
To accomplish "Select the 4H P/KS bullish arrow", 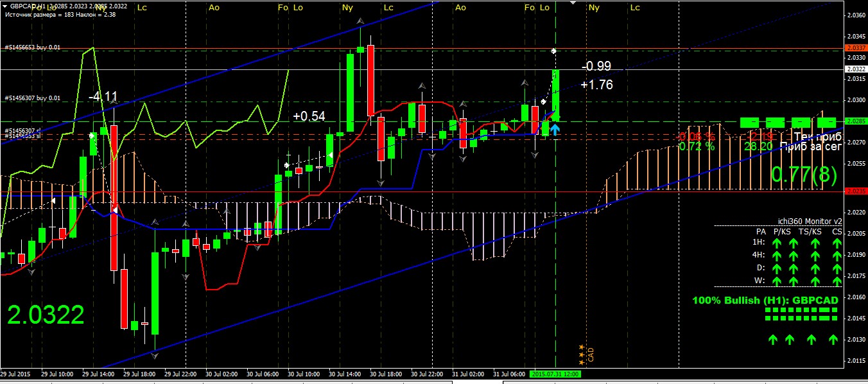I will tap(793, 256).
